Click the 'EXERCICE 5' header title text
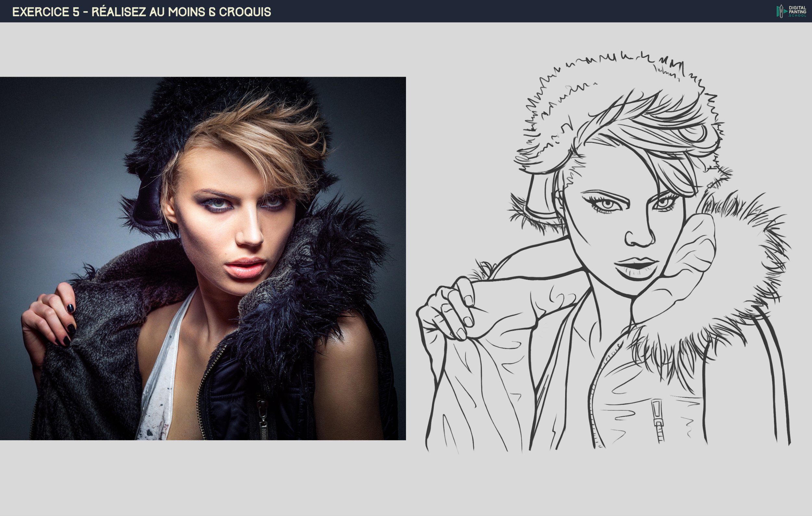The height and width of the screenshot is (516, 812). pyautogui.click(x=45, y=12)
